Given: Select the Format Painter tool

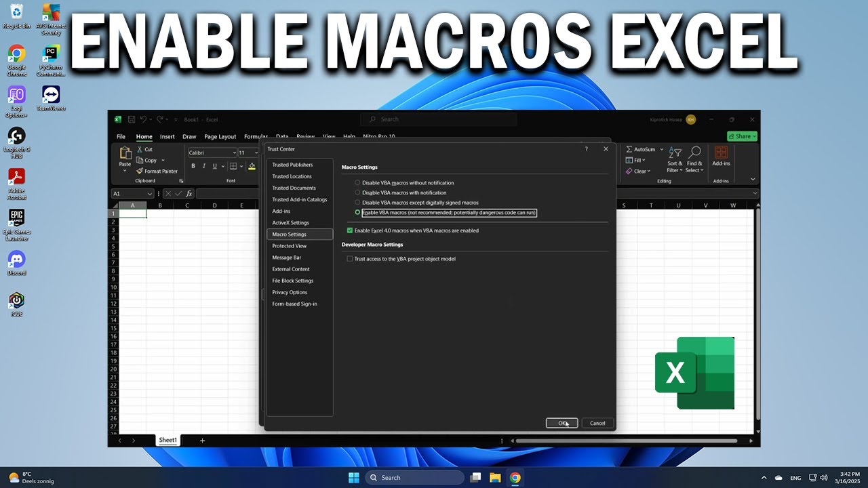Looking at the screenshot, I should coord(157,171).
